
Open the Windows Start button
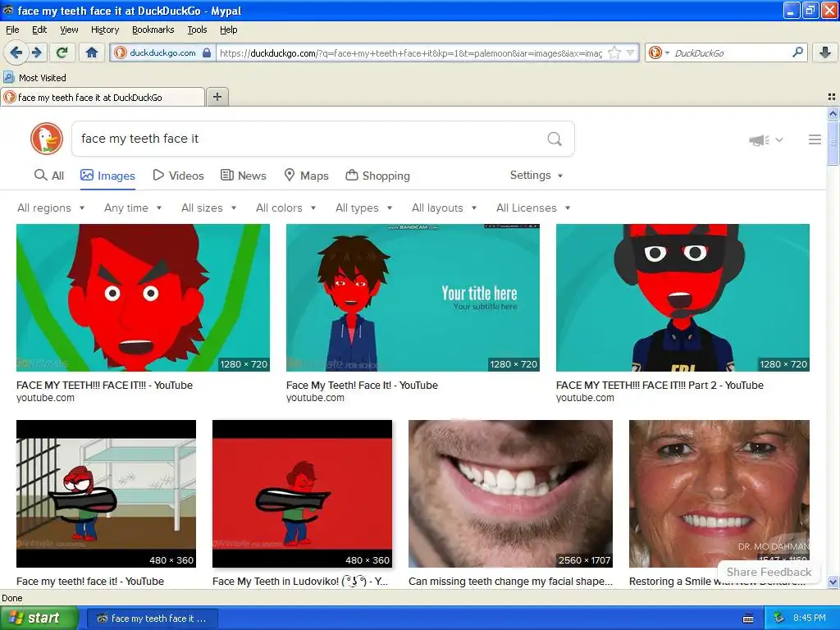(39, 618)
